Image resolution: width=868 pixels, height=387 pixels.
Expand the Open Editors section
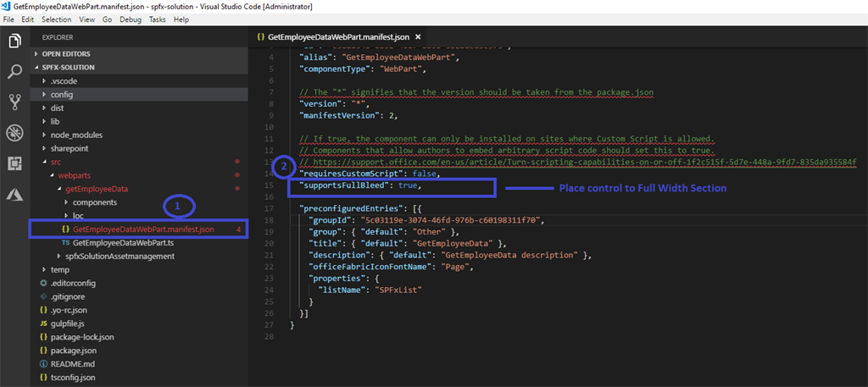click(x=138, y=54)
